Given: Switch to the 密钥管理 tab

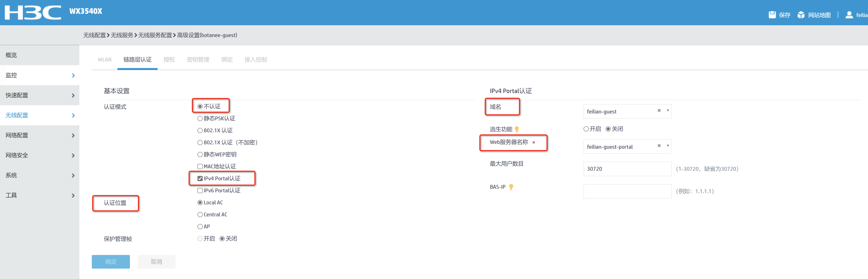Looking at the screenshot, I should (198, 60).
